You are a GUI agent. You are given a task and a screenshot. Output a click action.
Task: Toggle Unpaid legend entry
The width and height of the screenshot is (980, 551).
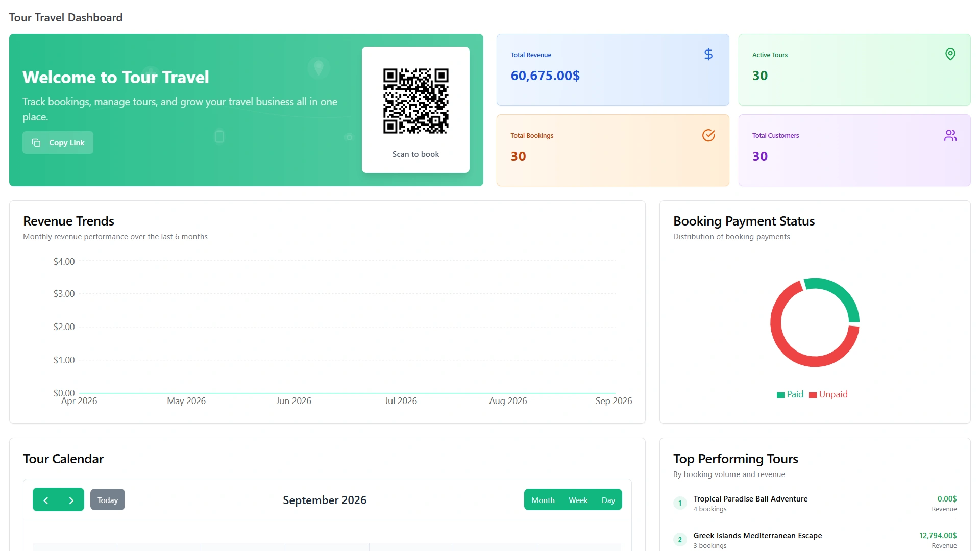(x=828, y=394)
